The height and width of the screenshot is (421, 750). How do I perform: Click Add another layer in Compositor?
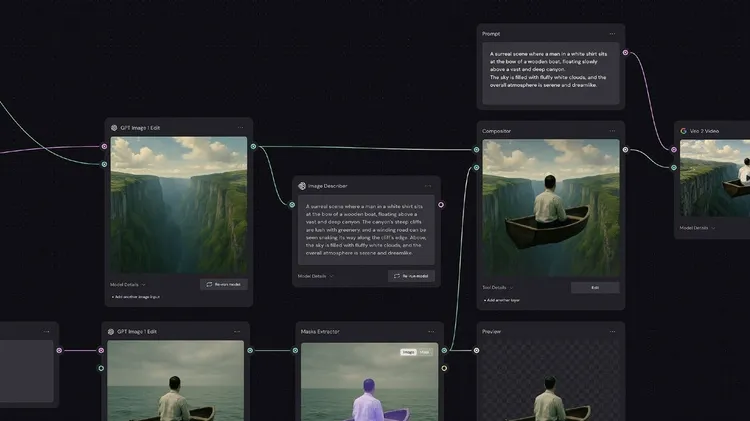pyautogui.click(x=504, y=299)
